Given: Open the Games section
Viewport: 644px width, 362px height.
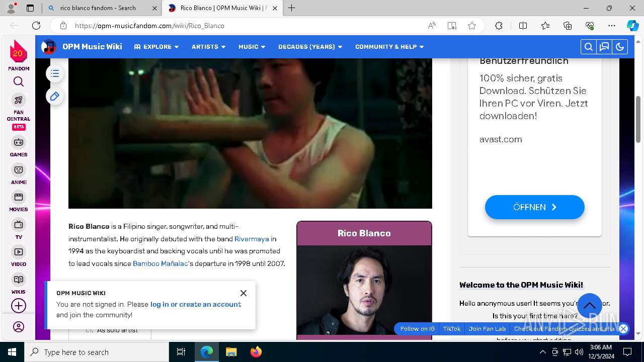Looking at the screenshot, I should 19,147.
